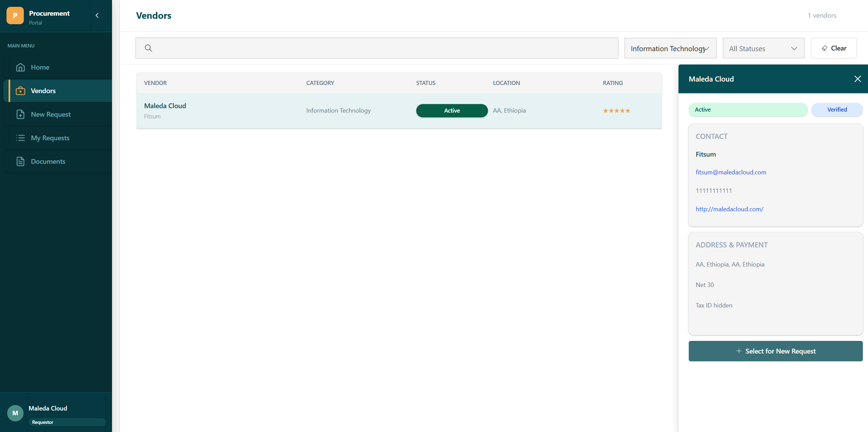
Task: Close the Maleda Cloud detail panel
Action: pos(857,79)
